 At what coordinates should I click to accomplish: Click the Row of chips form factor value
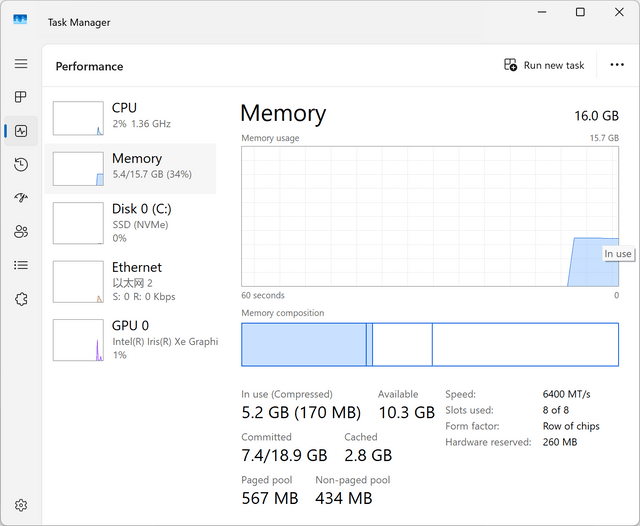tap(571, 426)
